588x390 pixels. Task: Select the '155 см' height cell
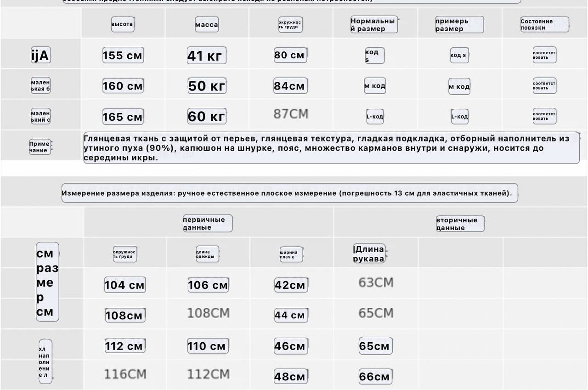123,55
